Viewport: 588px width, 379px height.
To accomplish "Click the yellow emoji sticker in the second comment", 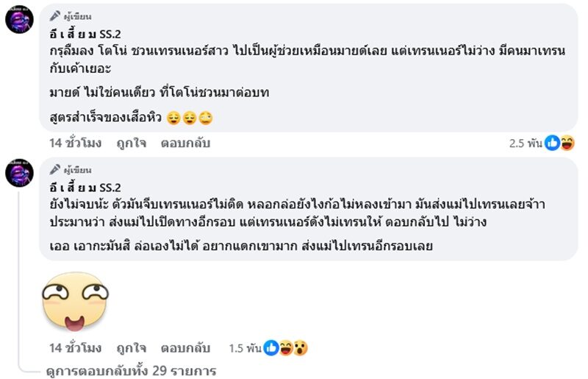I will (76, 301).
